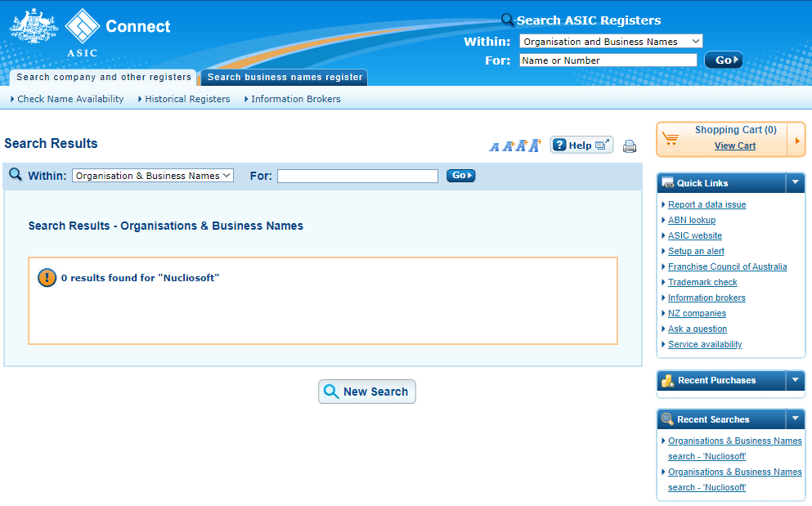Click the magnifier beside Search ASIC Registers
This screenshot has width=812, height=506.
(x=508, y=20)
